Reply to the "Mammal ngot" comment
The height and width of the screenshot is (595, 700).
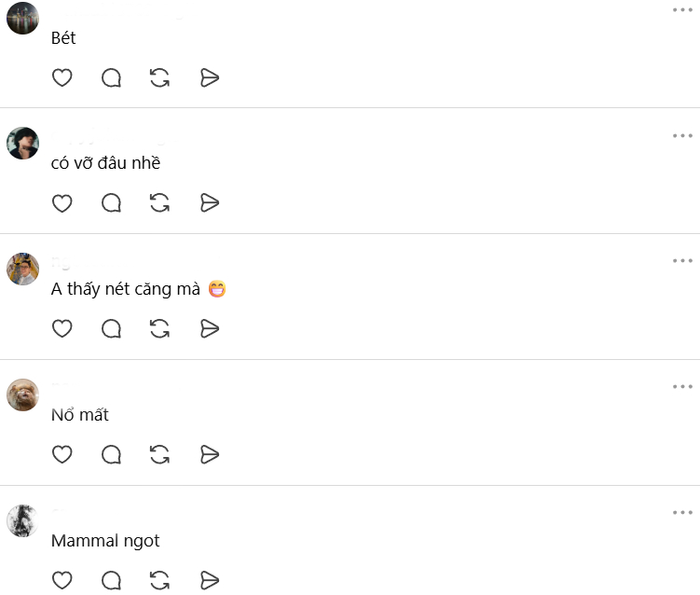pyautogui.click(x=111, y=580)
